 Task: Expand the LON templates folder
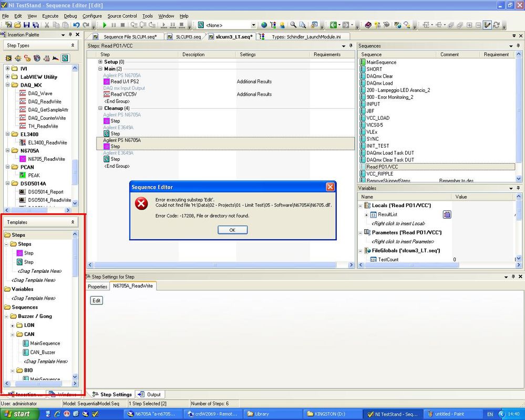tap(13, 325)
